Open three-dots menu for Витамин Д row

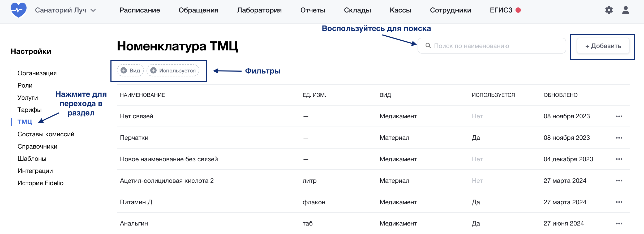pyautogui.click(x=619, y=202)
